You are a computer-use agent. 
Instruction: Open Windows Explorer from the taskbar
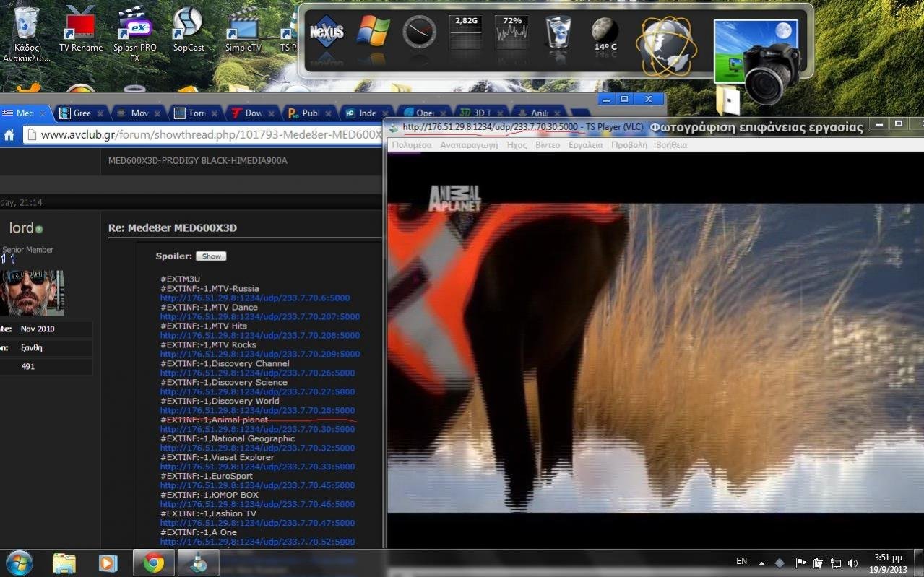(x=64, y=563)
